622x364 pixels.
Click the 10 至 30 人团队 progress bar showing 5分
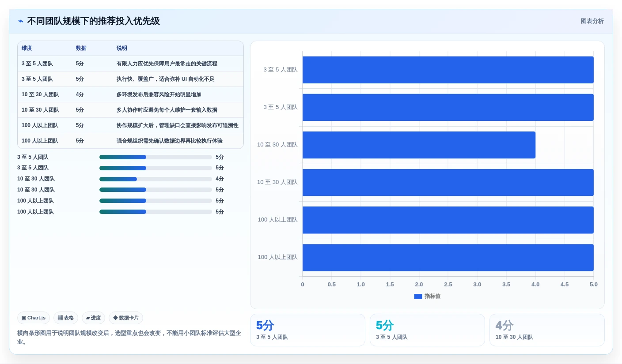(x=155, y=190)
